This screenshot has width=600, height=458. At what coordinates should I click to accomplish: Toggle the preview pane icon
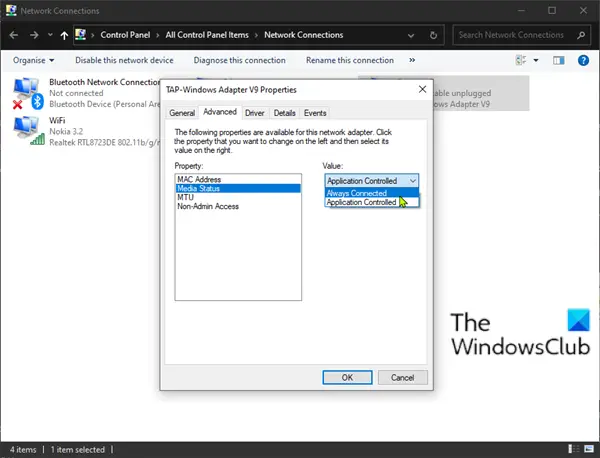pos(559,60)
